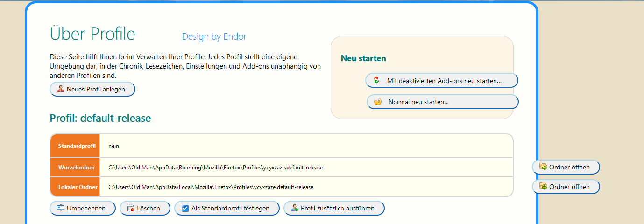Image resolution: width=644 pixels, height=224 pixels.
Task: Toggle the Als Standardprofil festlegen checkbox
Action: pos(185,208)
